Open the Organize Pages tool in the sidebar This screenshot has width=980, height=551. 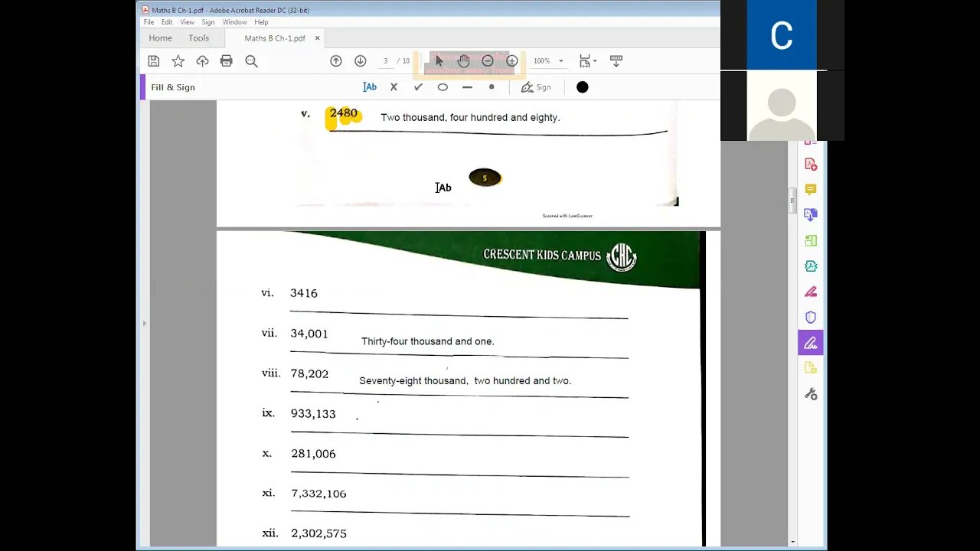click(811, 240)
